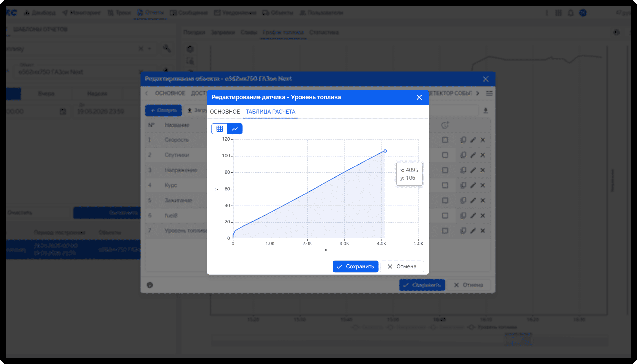Click the wrench icon beside the template field

(167, 49)
